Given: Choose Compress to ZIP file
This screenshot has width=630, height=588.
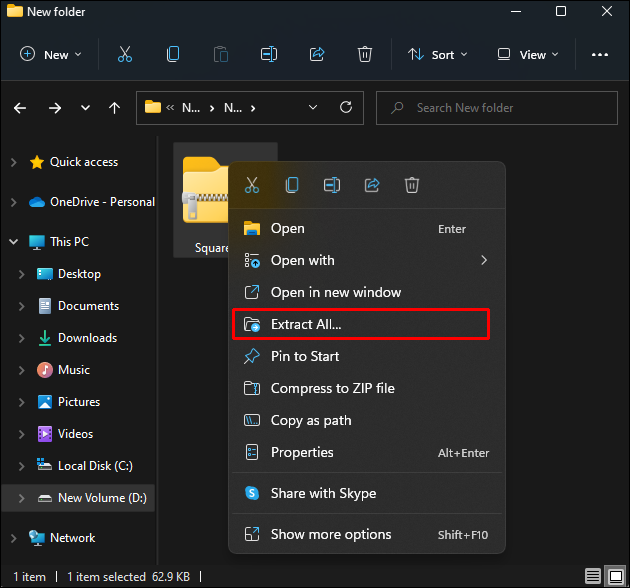Looking at the screenshot, I should pyautogui.click(x=332, y=388).
